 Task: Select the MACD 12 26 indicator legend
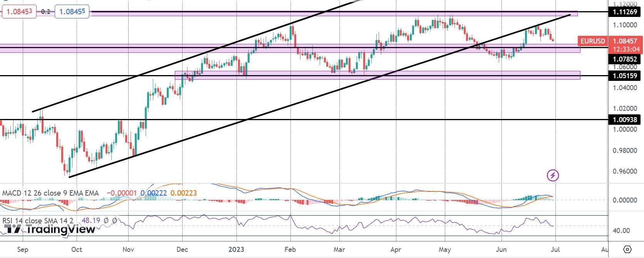(x=50, y=193)
